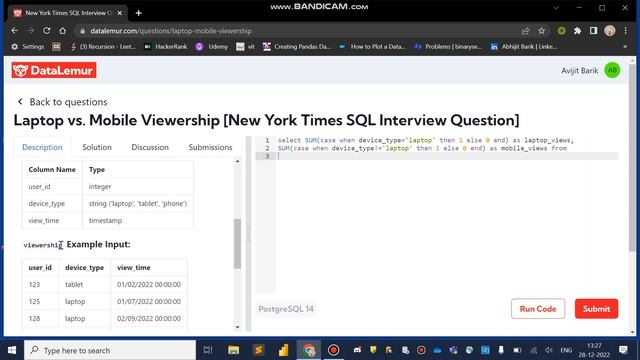
Task: Open Sublime Text from taskbar
Action: pos(258,350)
